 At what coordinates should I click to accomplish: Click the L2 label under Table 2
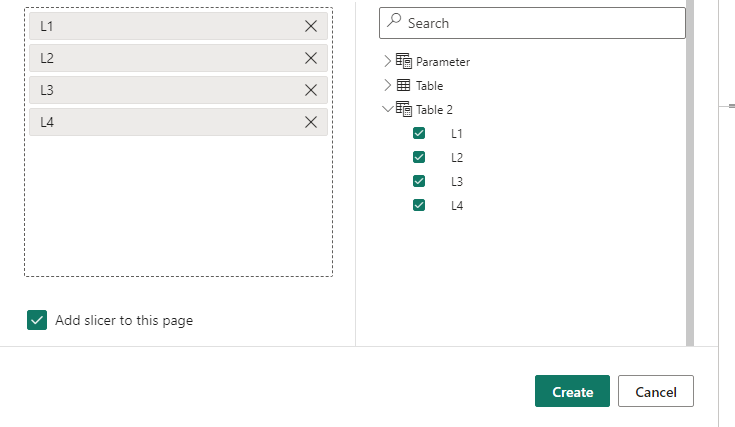pyautogui.click(x=457, y=157)
